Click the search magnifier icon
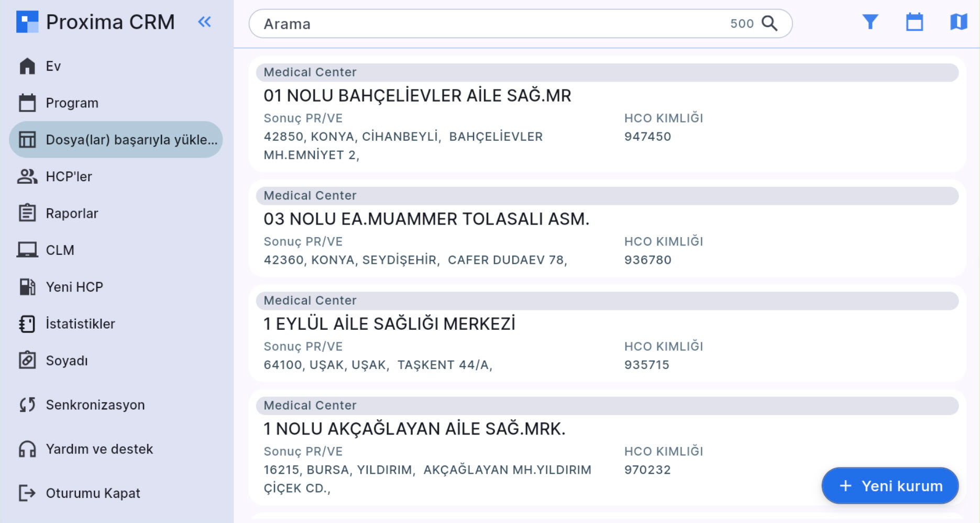This screenshot has width=980, height=523. tap(769, 24)
